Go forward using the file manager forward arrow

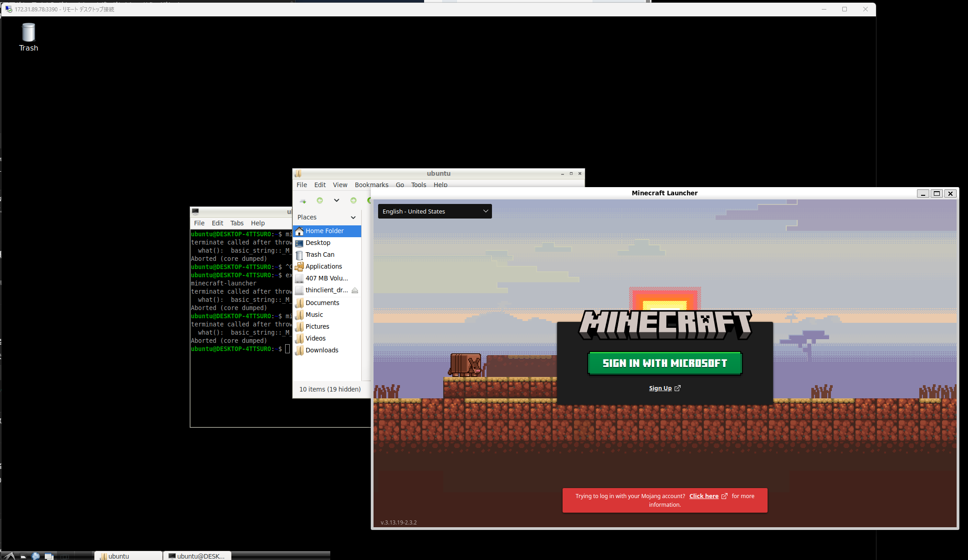(353, 200)
